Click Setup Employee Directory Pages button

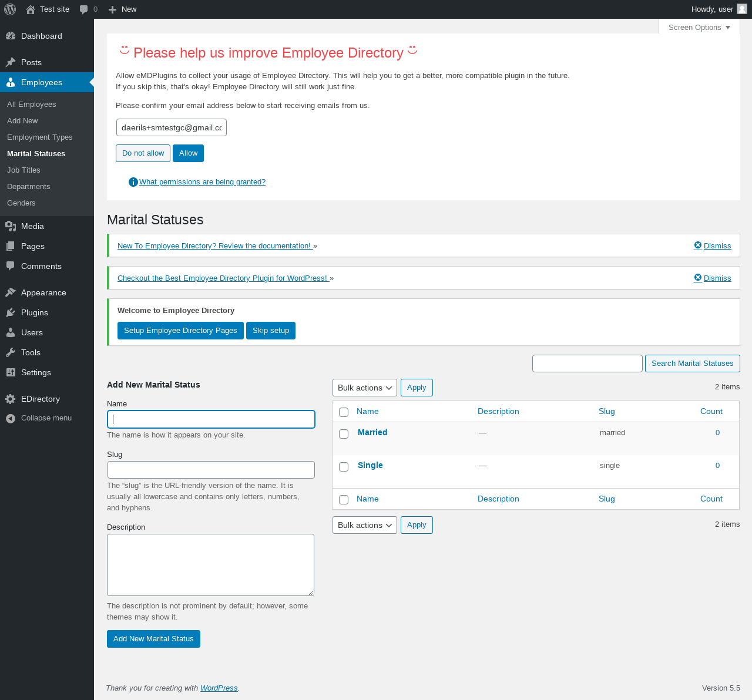[180, 331]
